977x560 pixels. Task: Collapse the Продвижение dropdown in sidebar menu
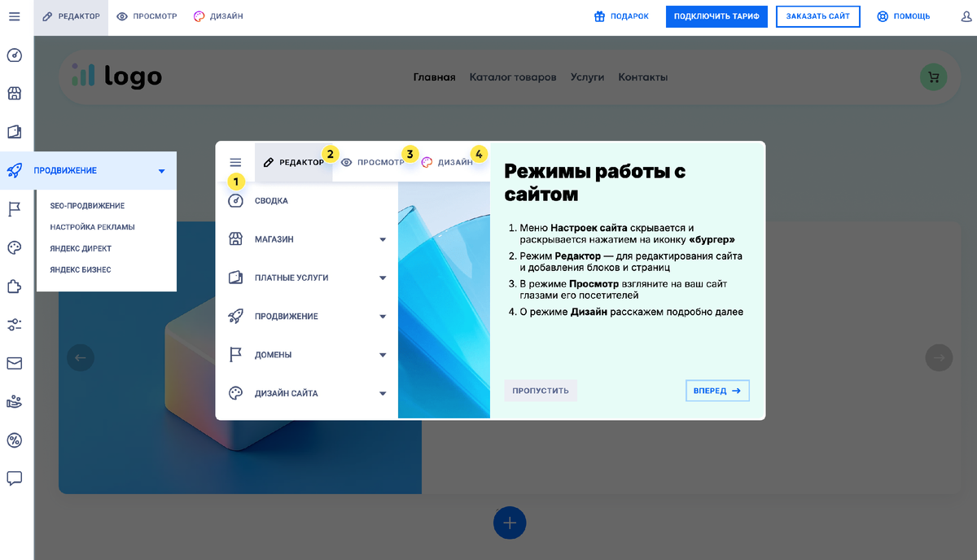pyautogui.click(x=160, y=171)
